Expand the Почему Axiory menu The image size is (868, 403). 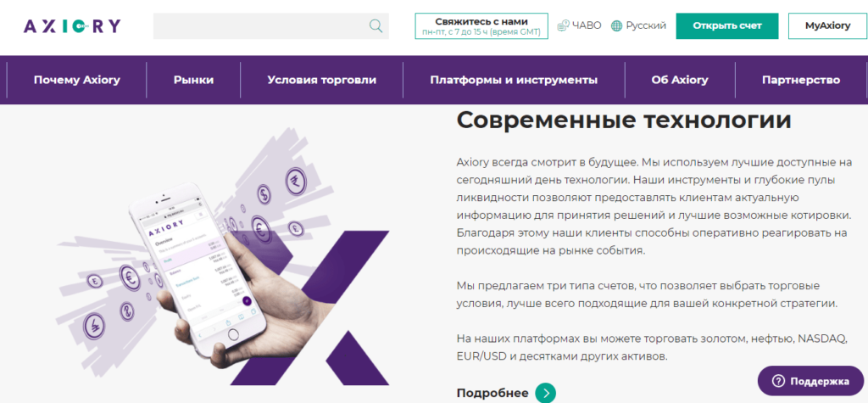tap(77, 80)
